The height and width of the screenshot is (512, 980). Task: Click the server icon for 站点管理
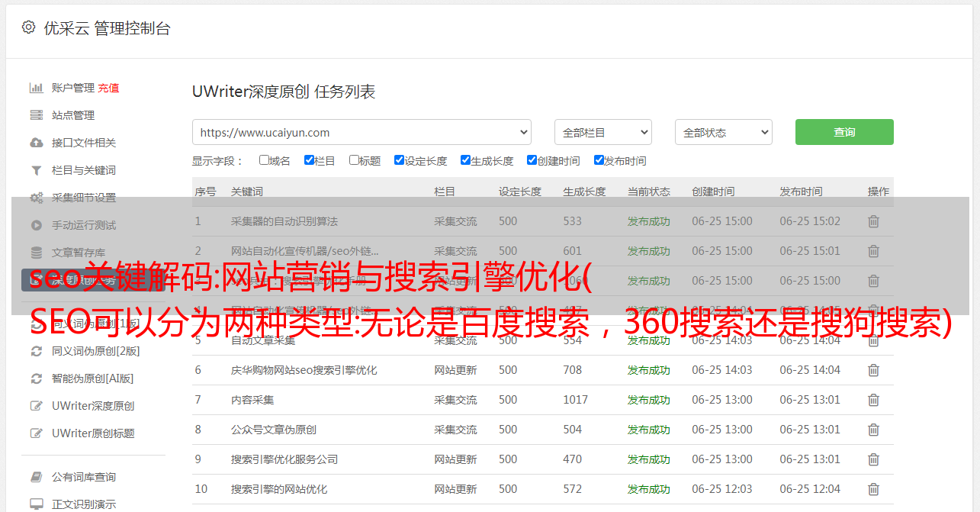[36, 115]
